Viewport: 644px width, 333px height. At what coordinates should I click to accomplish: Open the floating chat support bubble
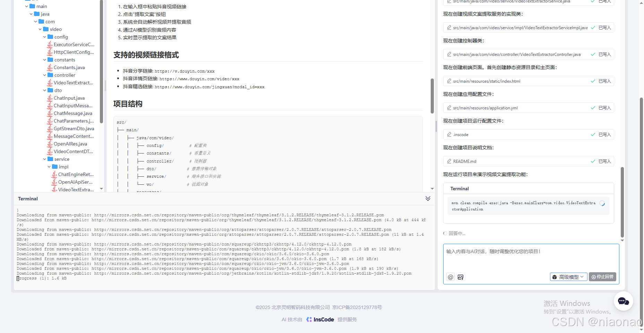623,301
